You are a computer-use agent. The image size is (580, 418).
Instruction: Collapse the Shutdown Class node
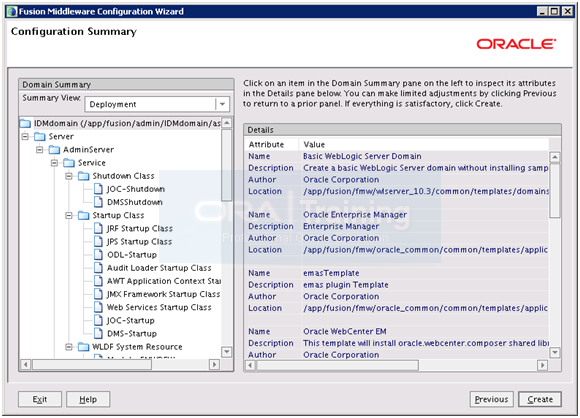[69, 176]
